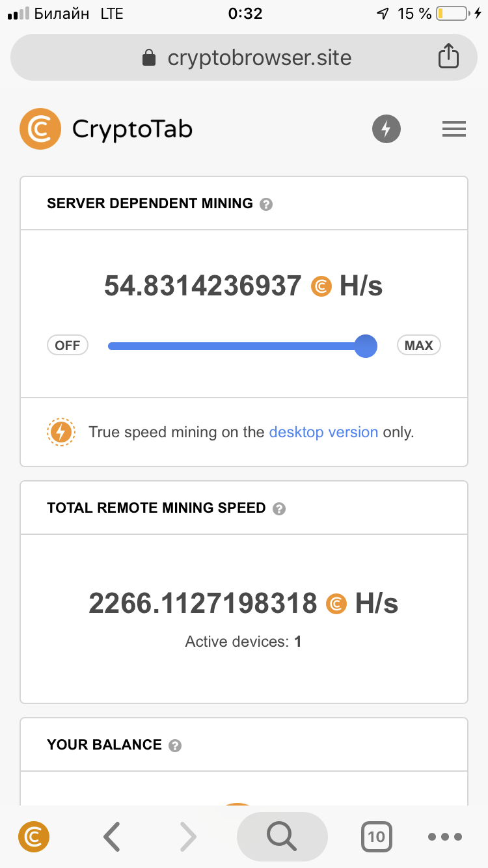Set mining speed to MAX
The image size is (488, 868).
tap(418, 346)
